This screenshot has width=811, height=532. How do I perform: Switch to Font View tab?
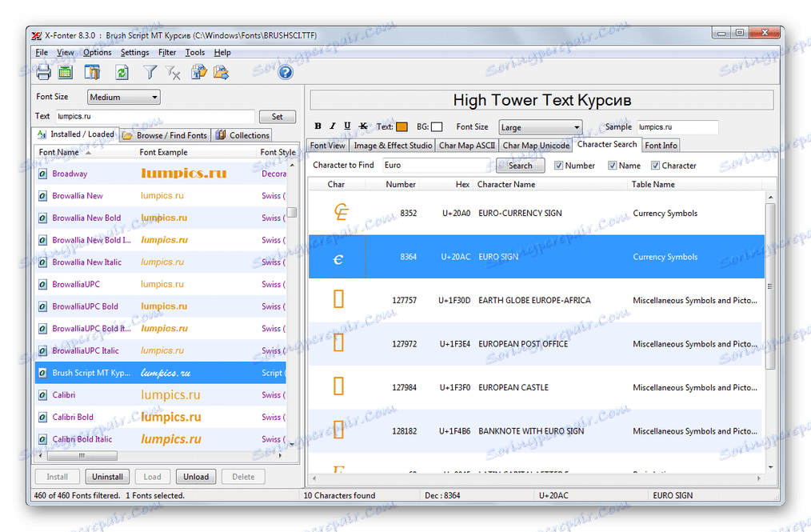(x=327, y=146)
